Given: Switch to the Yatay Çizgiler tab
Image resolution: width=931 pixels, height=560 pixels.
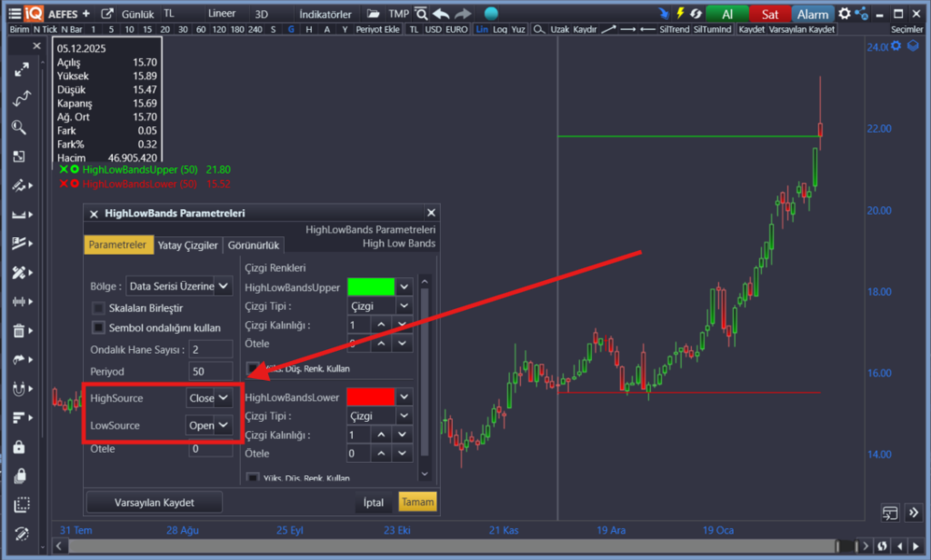Looking at the screenshot, I should tap(188, 245).
